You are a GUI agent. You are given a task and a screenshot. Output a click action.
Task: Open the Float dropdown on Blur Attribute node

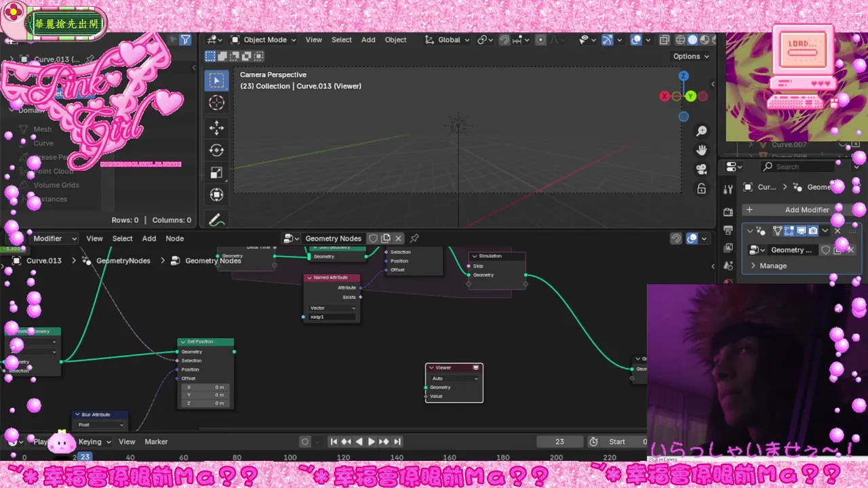(101, 425)
